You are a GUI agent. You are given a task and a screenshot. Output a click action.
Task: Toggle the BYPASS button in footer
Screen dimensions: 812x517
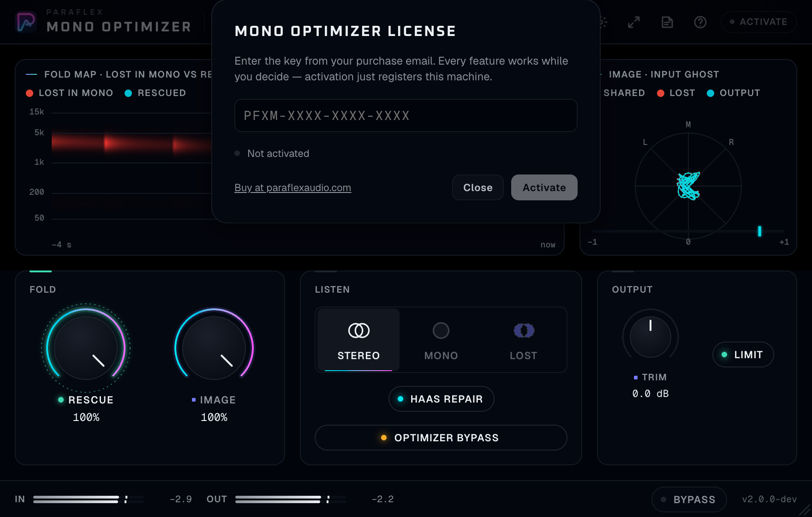click(x=689, y=499)
